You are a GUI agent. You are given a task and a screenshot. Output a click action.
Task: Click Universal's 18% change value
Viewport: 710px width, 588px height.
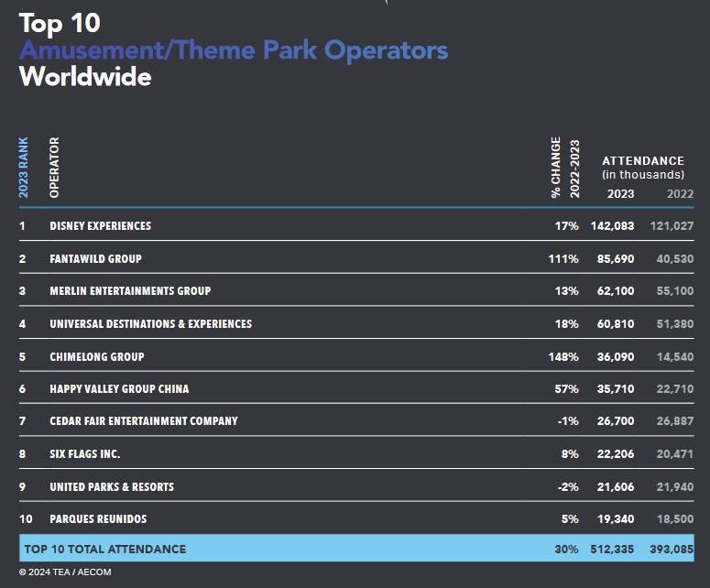[x=566, y=324]
